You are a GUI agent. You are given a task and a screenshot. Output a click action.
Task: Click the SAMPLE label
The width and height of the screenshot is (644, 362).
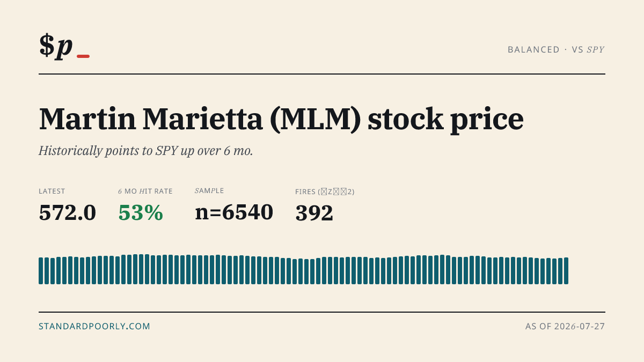point(209,190)
